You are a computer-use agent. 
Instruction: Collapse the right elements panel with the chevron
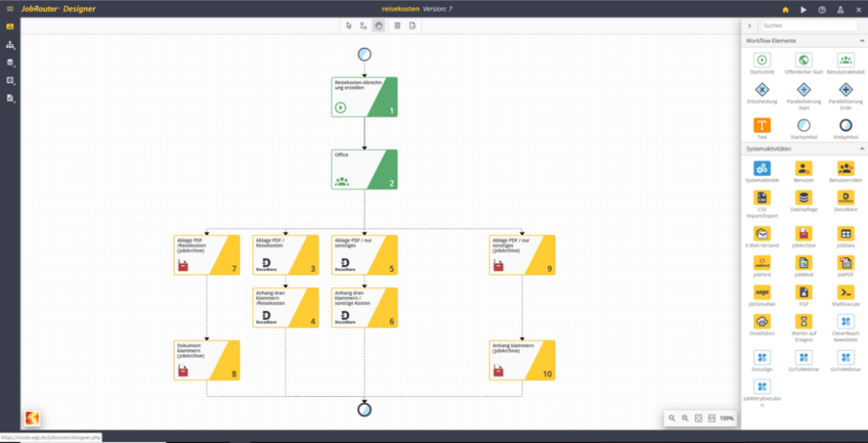[749, 26]
